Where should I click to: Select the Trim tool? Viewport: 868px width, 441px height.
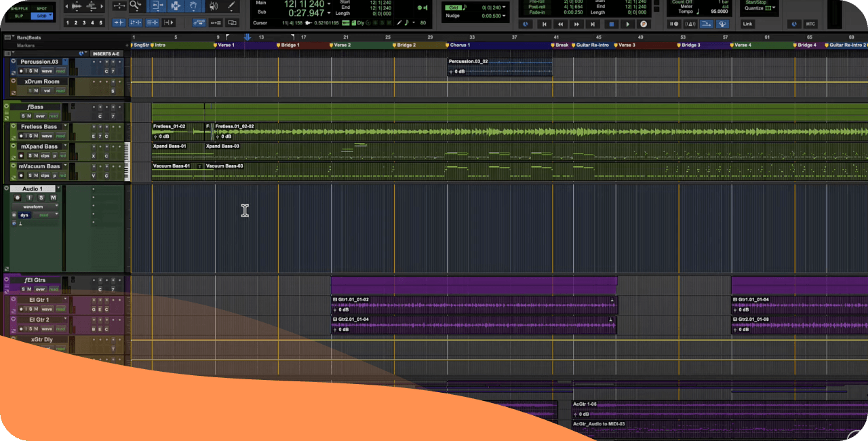pyautogui.click(x=156, y=6)
